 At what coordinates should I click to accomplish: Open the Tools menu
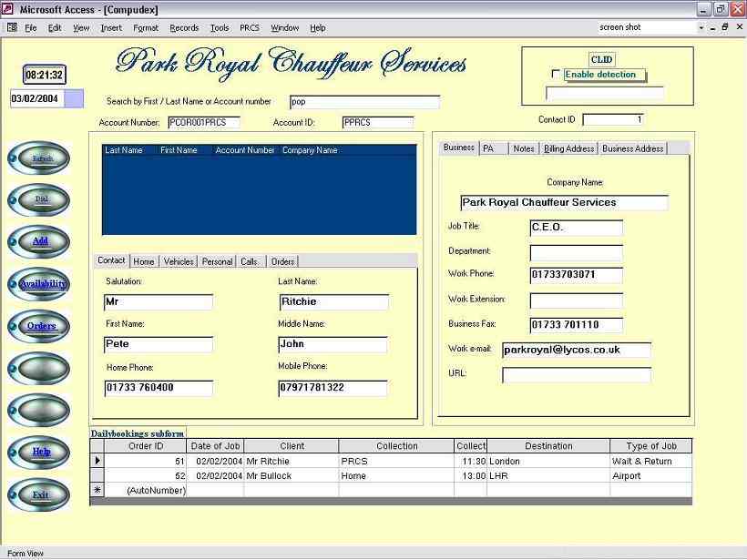[220, 28]
